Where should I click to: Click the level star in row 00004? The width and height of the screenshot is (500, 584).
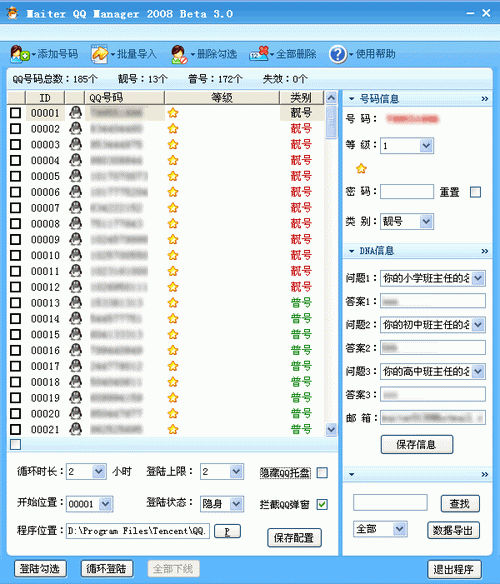(173, 160)
